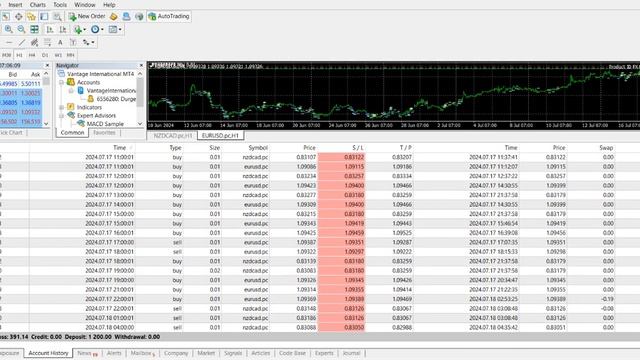Sort history by the Swap column header
Image resolution: width=640 pixels, height=360 pixels.
pyautogui.click(x=606, y=148)
